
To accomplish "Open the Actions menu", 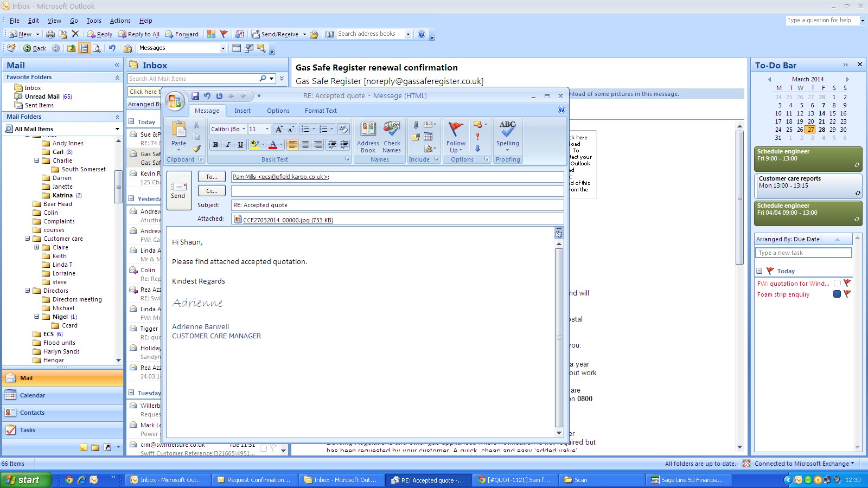I will coord(120,21).
